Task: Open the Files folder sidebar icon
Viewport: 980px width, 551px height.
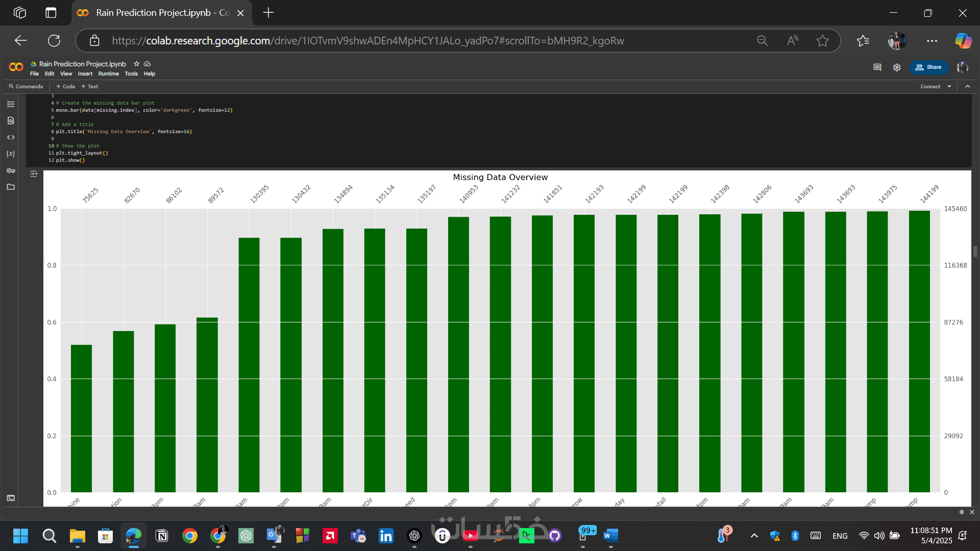Action: point(11,187)
